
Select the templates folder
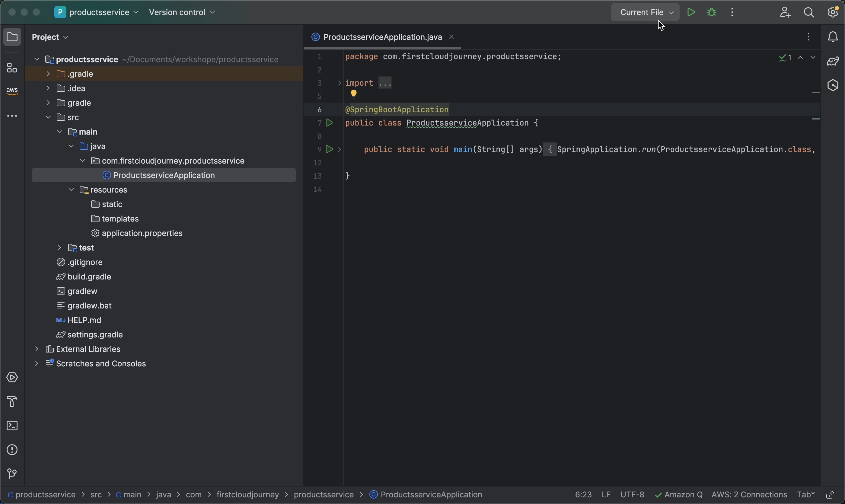(x=115, y=219)
